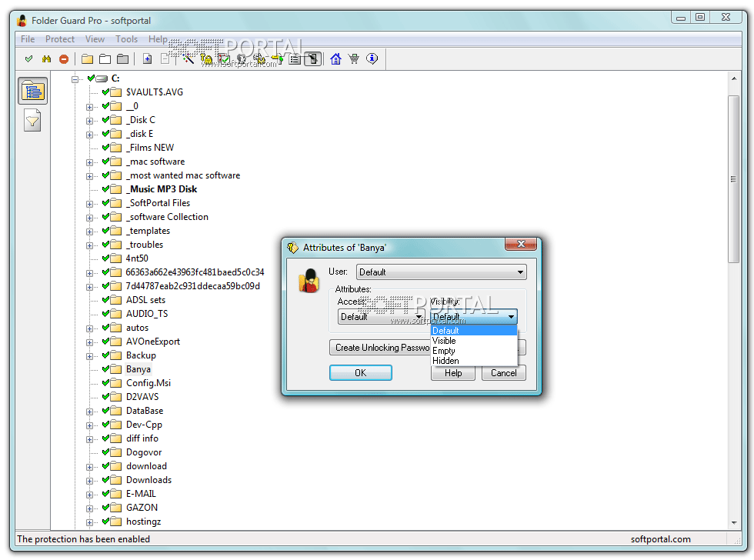Choose Hidden from the Visibility list
This screenshot has width=754, height=560.
[x=474, y=361]
